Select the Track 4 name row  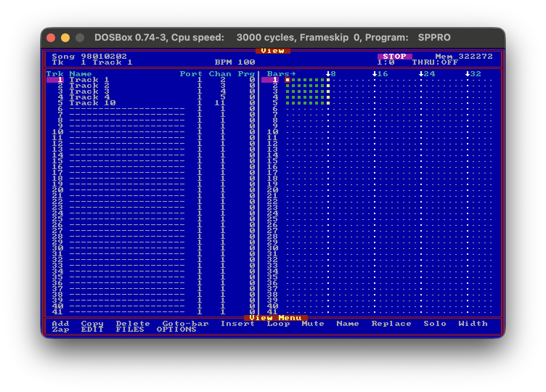(89, 97)
